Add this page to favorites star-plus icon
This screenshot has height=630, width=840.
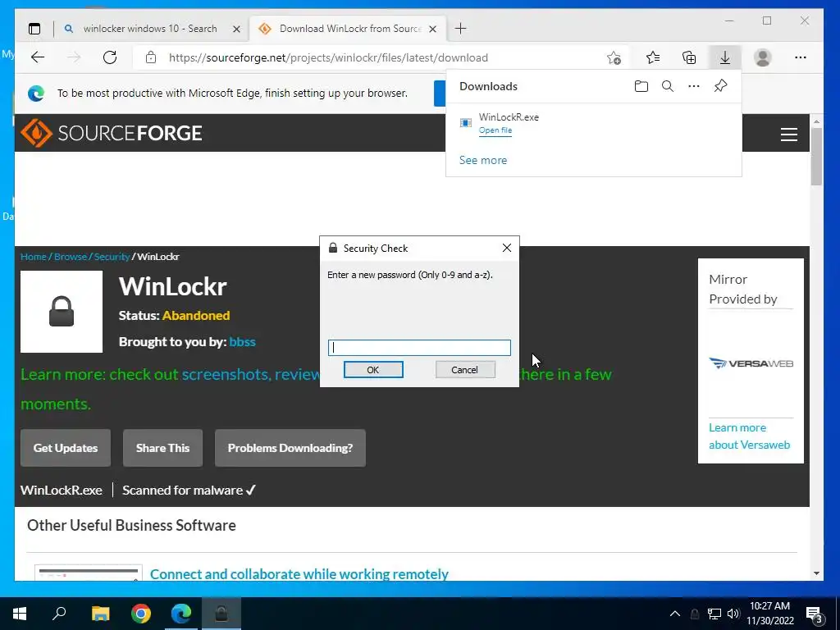614,57
